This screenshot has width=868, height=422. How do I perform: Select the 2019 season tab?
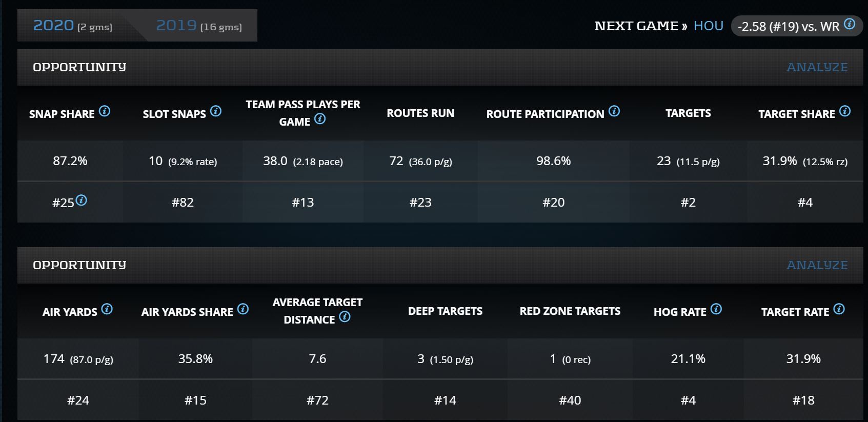point(198,26)
